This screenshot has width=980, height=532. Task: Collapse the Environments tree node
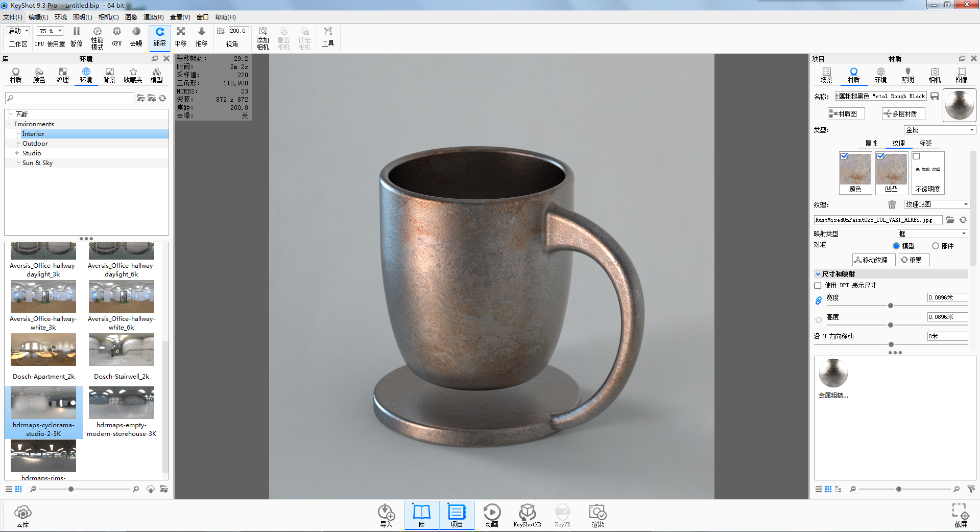pos(9,124)
